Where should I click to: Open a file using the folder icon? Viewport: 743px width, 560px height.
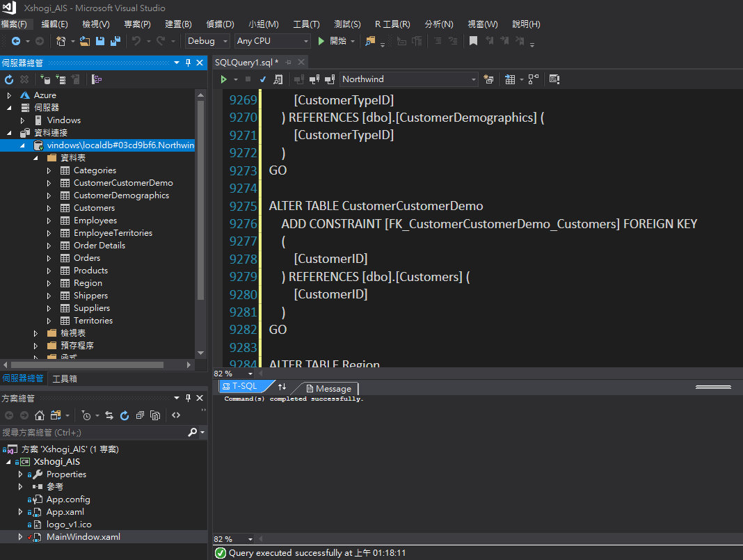(85, 41)
